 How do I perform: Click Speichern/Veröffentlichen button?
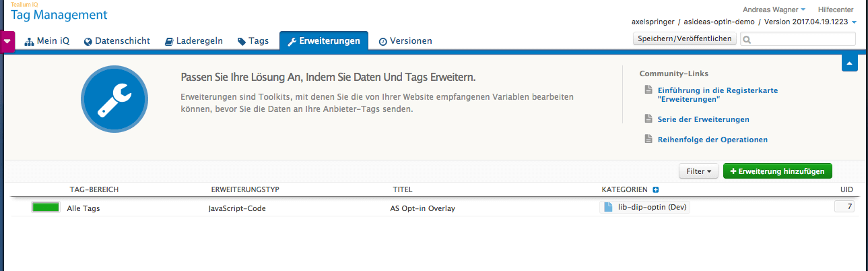pos(685,39)
